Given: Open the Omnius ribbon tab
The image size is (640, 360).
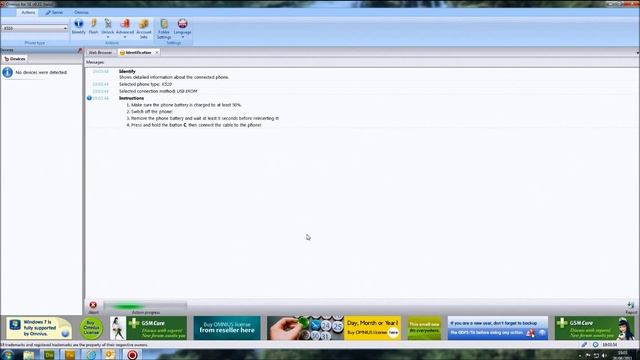Looking at the screenshot, I should (x=81, y=12).
